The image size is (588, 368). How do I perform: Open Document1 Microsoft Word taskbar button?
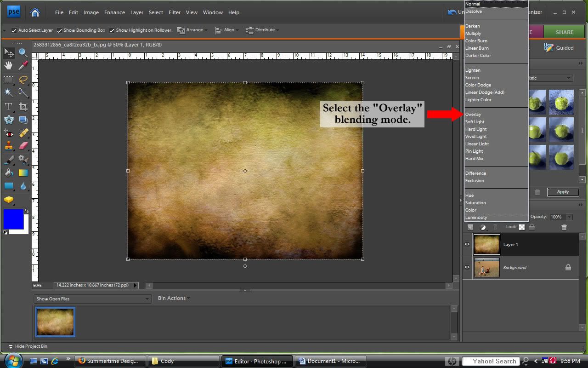(331, 361)
